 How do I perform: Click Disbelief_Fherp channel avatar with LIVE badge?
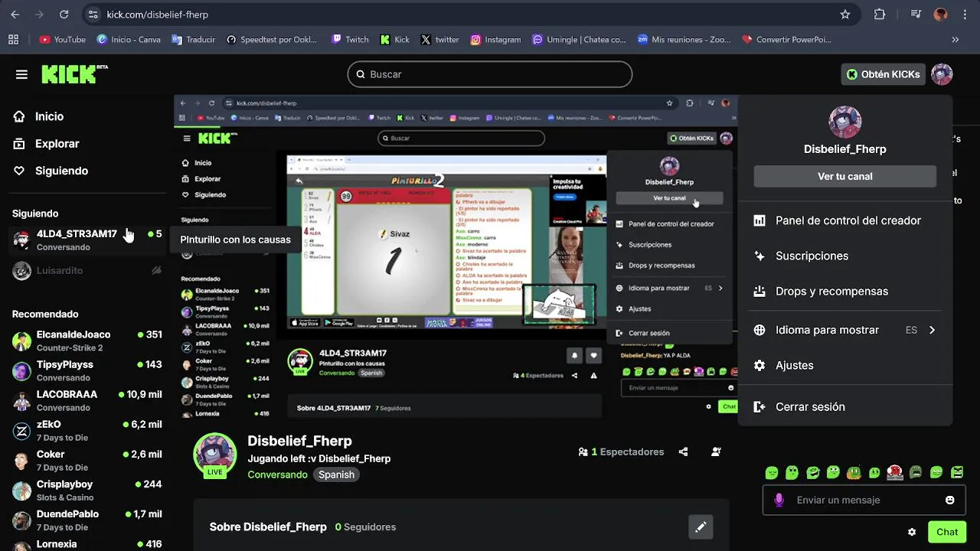tap(214, 454)
